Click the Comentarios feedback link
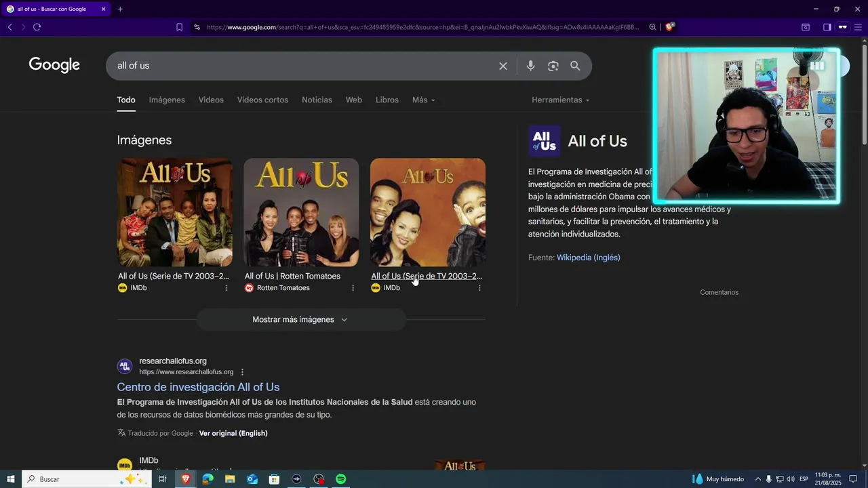This screenshot has height=488, width=868. click(x=719, y=292)
